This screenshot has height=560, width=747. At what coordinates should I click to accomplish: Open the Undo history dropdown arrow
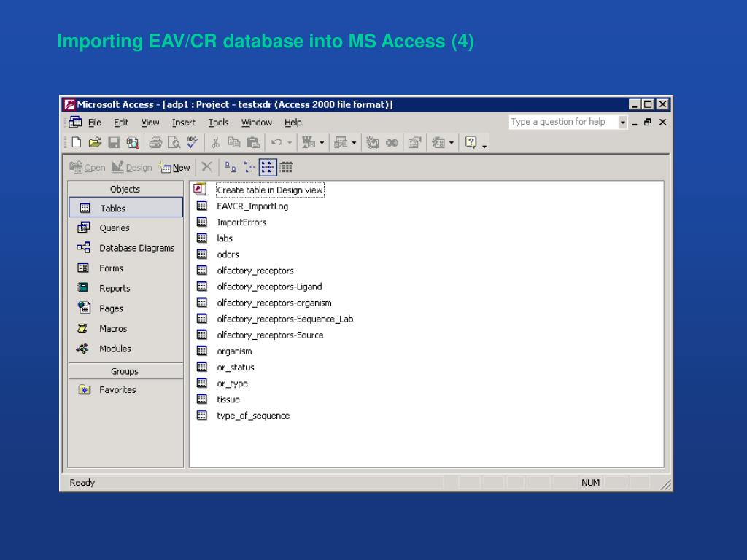(x=289, y=143)
